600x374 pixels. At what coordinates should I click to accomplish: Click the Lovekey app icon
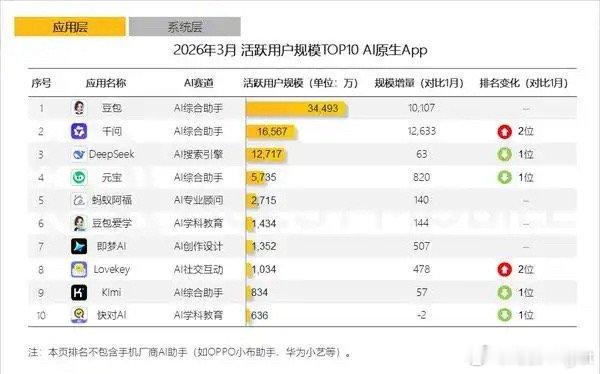(79, 269)
